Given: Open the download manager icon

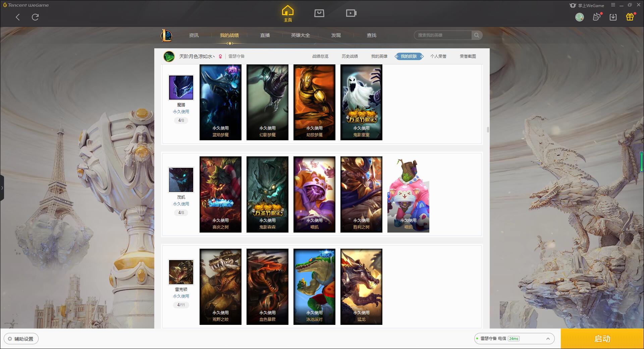Looking at the screenshot, I should [x=613, y=17].
